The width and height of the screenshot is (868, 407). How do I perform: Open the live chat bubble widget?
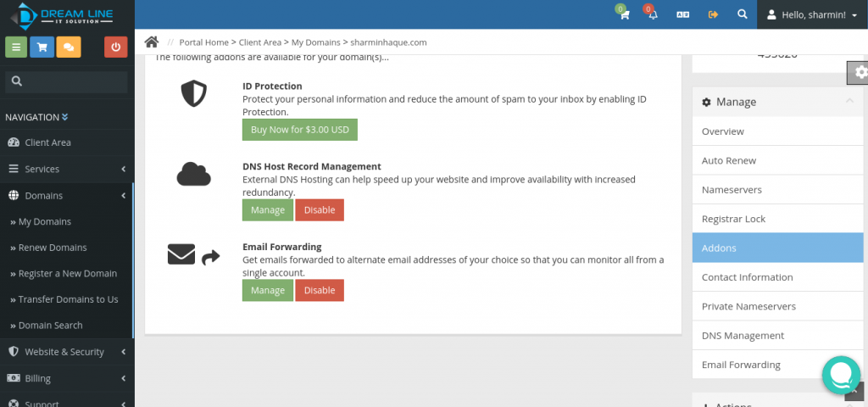tap(842, 375)
